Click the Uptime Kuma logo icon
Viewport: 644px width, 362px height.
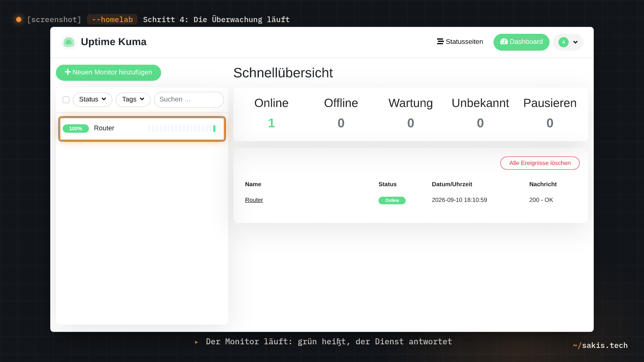click(x=69, y=42)
